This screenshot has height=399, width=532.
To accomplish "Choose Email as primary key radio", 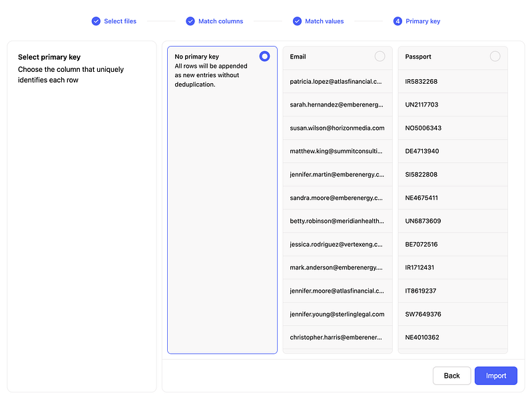I will tap(380, 57).
